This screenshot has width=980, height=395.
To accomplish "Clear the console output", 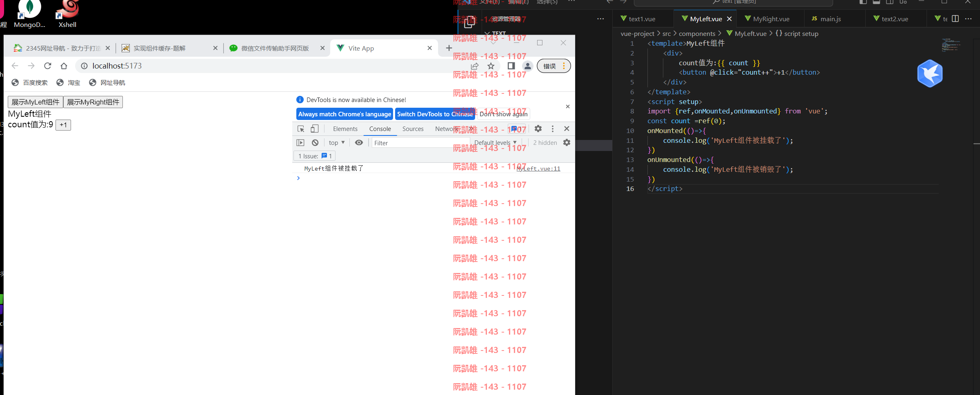I will [x=315, y=143].
